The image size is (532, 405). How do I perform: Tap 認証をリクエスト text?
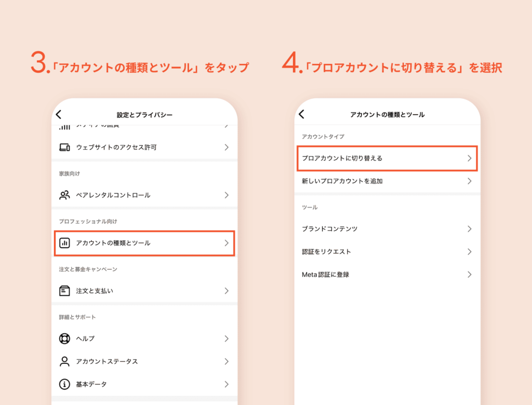tap(326, 252)
